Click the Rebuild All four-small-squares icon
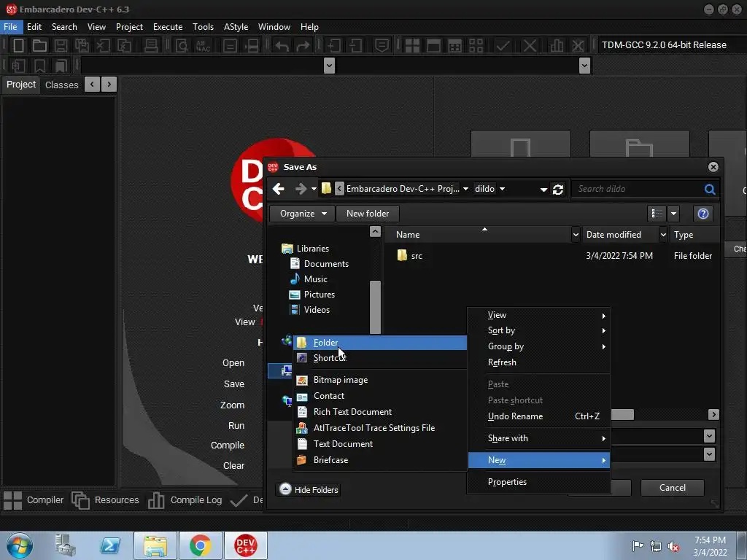 coord(476,45)
